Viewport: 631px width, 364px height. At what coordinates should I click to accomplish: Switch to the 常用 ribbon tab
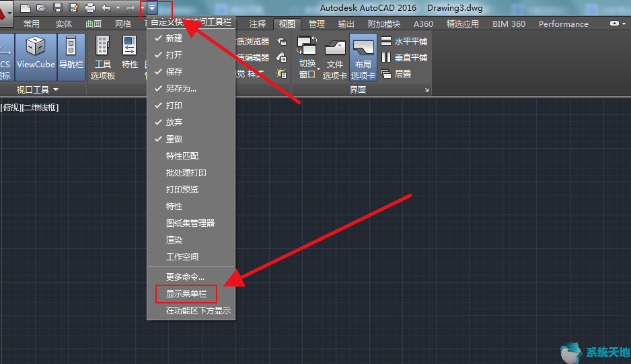(x=32, y=24)
